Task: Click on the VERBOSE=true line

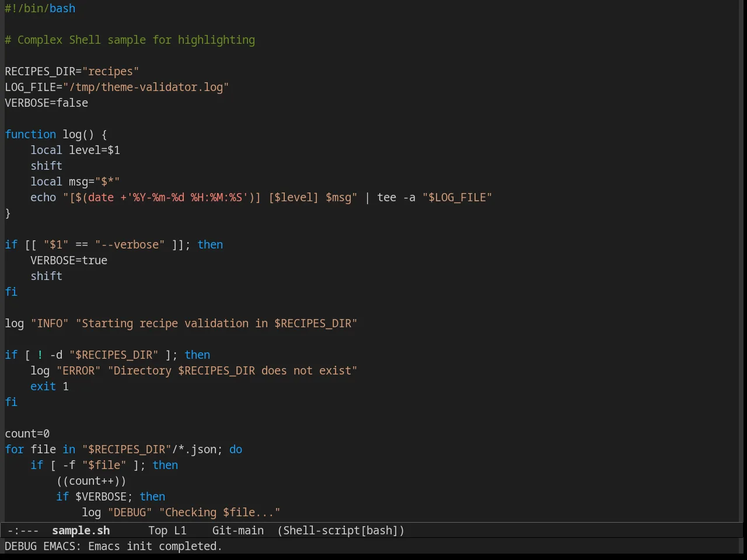Action: (69, 260)
